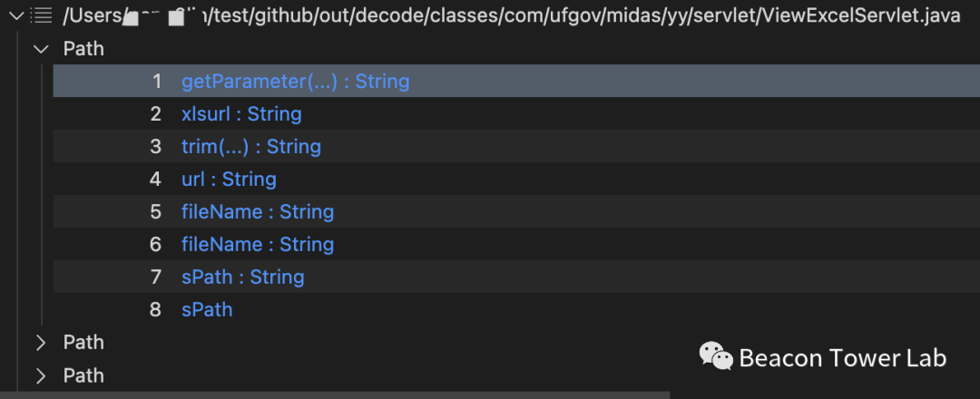Click the Beacon Tower Lab text
Image resolution: width=980 pixels, height=399 pixels.
tap(843, 358)
